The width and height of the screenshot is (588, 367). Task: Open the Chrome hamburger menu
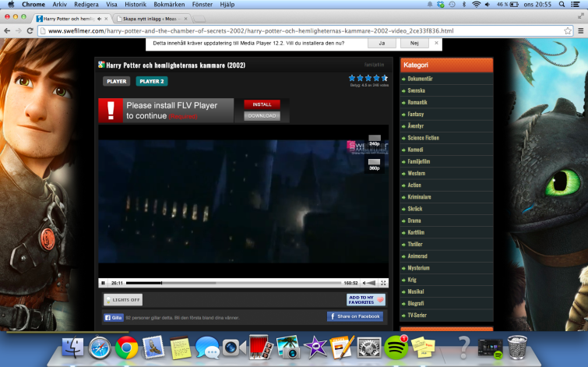point(580,30)
